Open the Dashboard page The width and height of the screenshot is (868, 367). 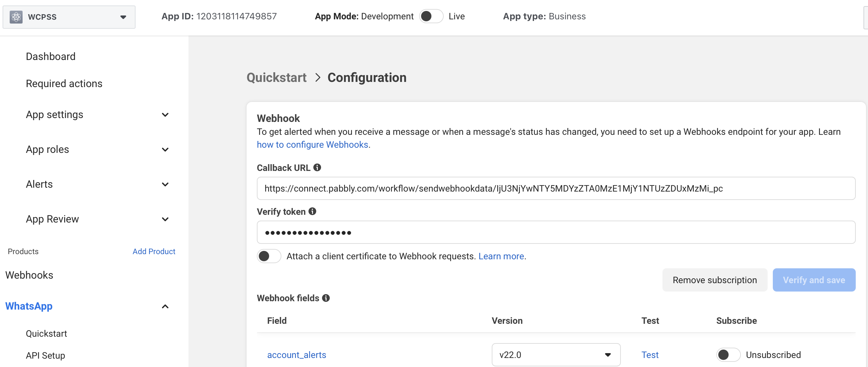point(51,56)
